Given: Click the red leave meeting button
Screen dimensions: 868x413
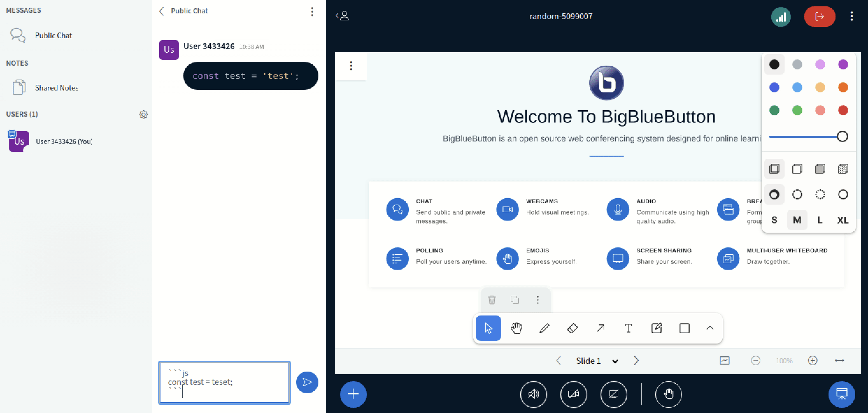Looking at the screenshot, I should (x=820, y=17).
